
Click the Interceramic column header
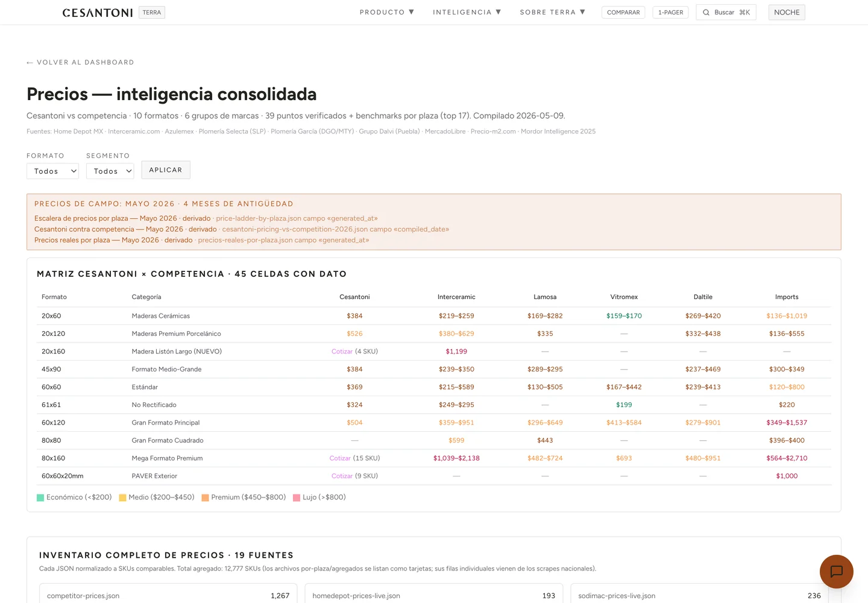[456, 297]
